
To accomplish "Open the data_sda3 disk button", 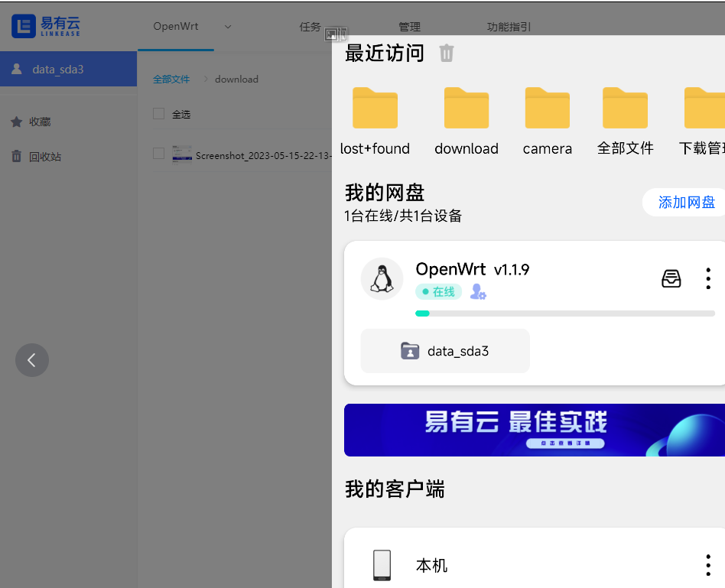I will [x=445, y=351].
